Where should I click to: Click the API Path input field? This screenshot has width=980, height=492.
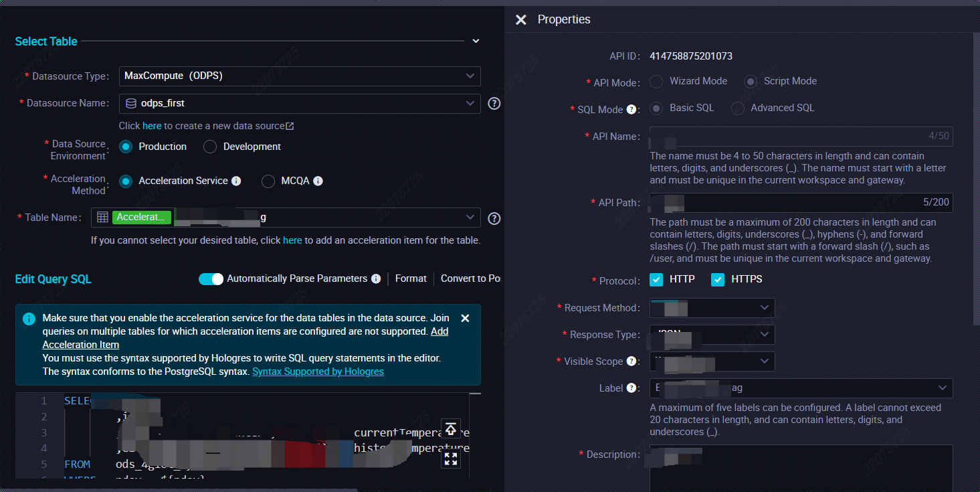pos(801,202)
